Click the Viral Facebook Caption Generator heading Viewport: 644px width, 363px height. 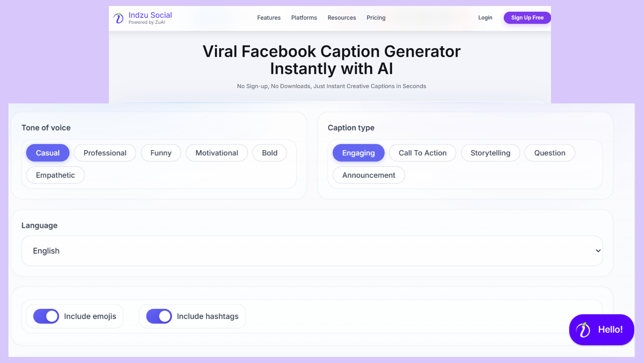tap(331, 60)
